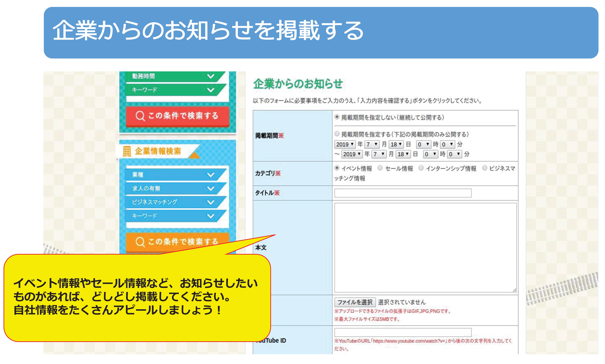Expand ビジネスマッチング filter
This screenshot has width=605, height=364.
pos(175,202)
